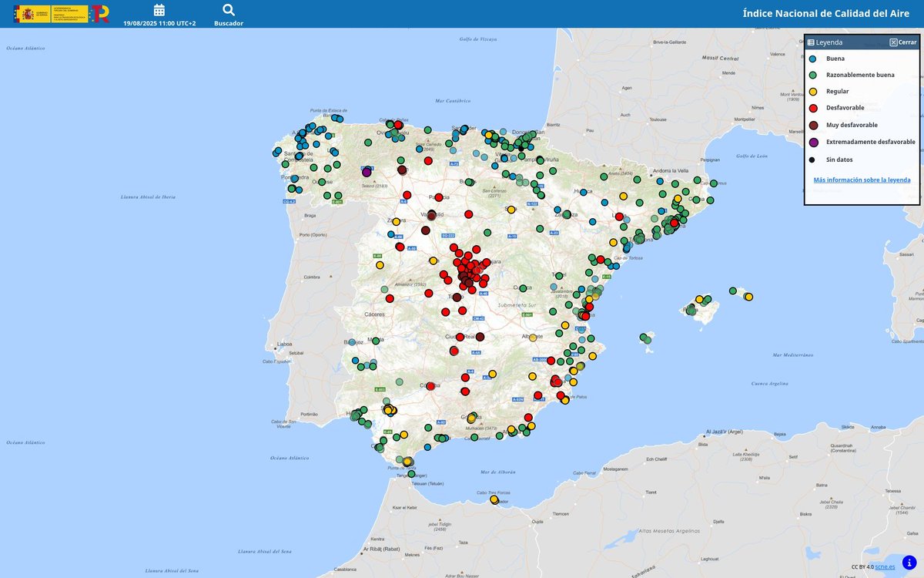Click the Buscador menu label
The image size is (924, 578).
click(228, 23)
